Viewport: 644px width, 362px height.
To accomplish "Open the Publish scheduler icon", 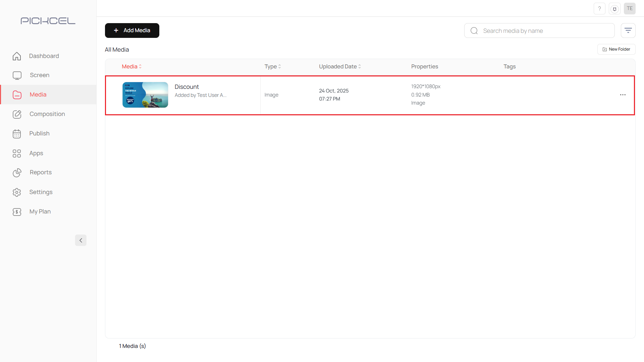I will pyautogui.click(x=17, y=133).
